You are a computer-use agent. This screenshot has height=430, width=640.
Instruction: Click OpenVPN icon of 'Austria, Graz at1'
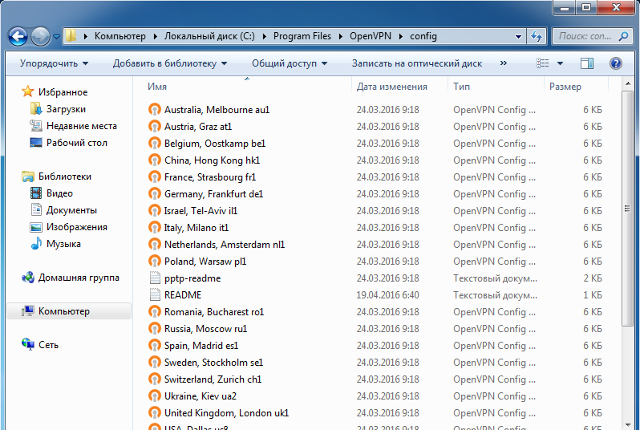(x=154, y=126)
